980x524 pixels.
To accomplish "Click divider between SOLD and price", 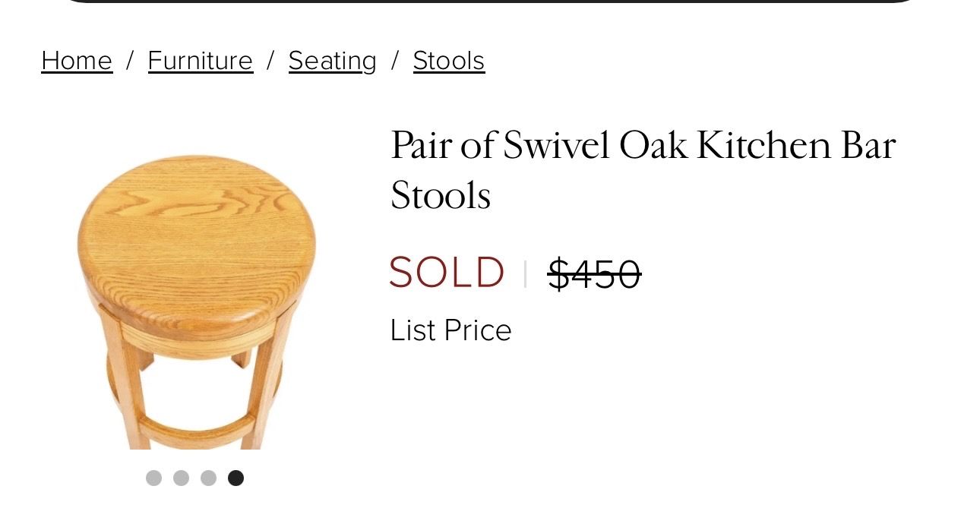I will 525,274.
